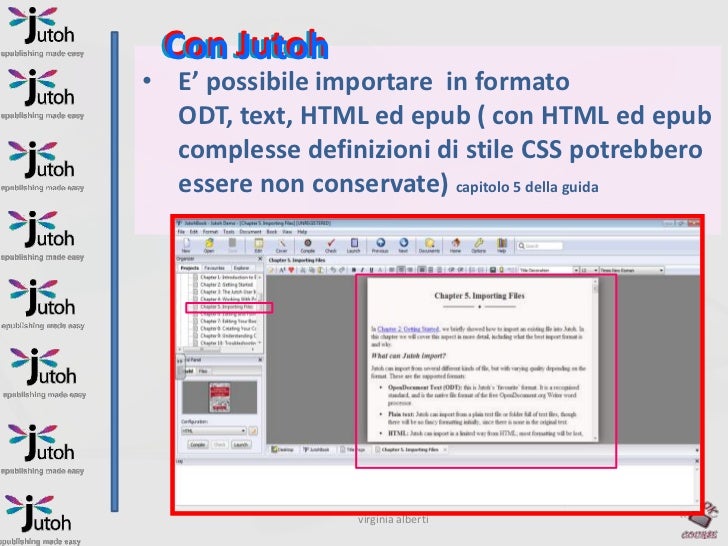Screen dimensions: 728x546
Task: Close the Control Panel pane
Action: coord(260,360)
